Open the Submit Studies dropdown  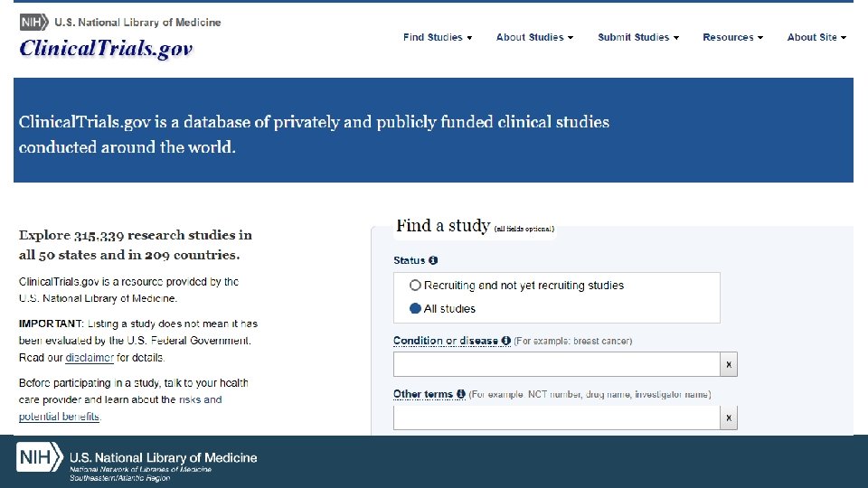[x=638, y=37]
